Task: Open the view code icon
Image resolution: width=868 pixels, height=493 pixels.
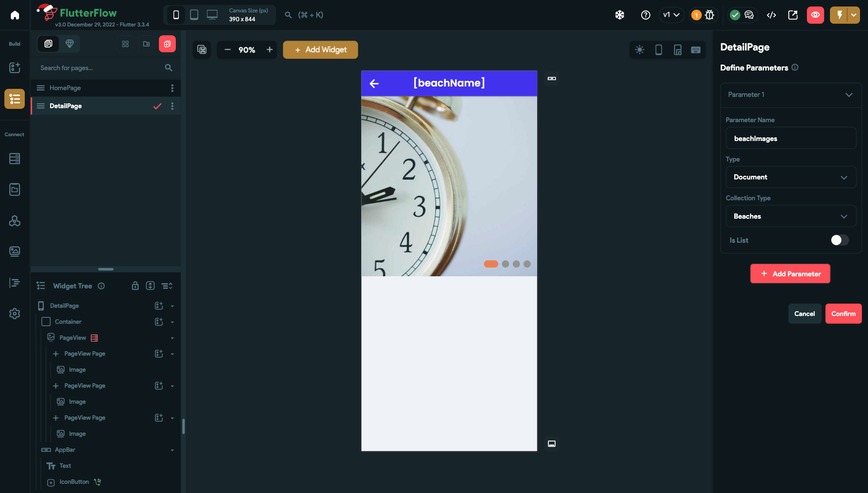Action: click(x=771, y=15)
